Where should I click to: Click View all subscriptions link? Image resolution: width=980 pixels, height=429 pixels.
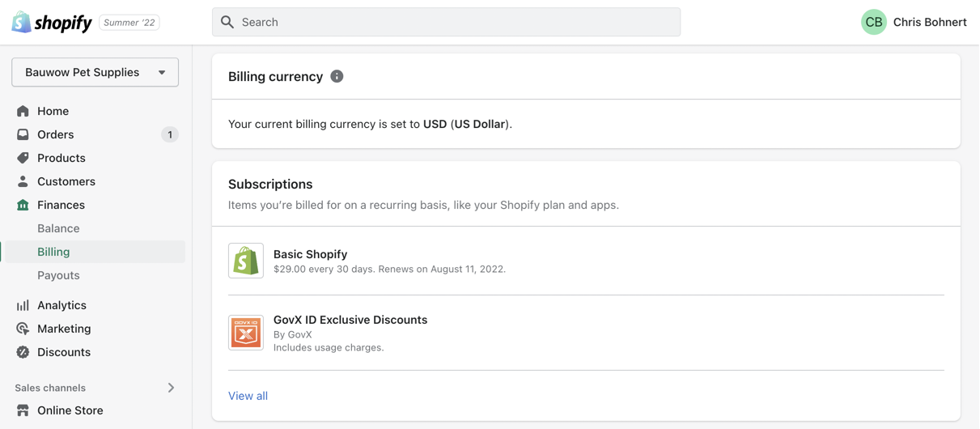pyautogui.click(x=248, y=396)
